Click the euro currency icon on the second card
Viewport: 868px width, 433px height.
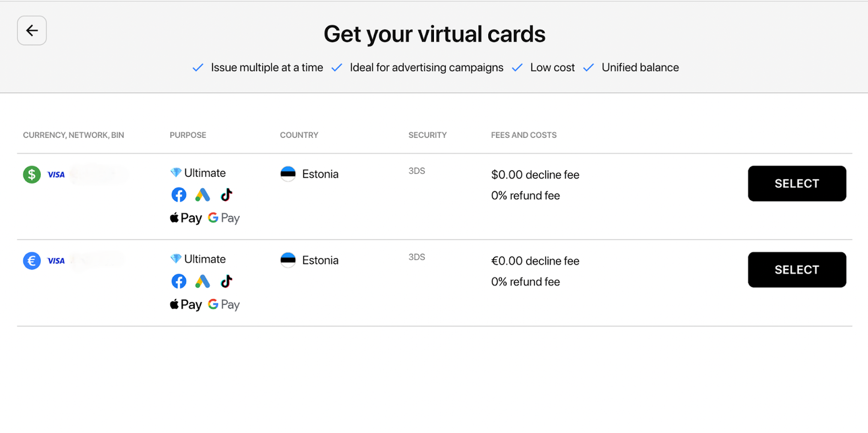pyautogui.click(x=31, y=260)
